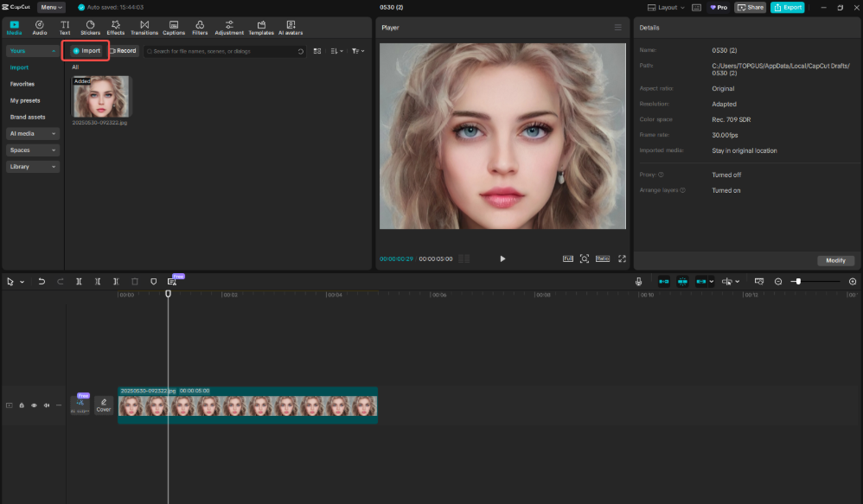
Task: Click the Modify button in Details
Action: [x=835, y=260]
